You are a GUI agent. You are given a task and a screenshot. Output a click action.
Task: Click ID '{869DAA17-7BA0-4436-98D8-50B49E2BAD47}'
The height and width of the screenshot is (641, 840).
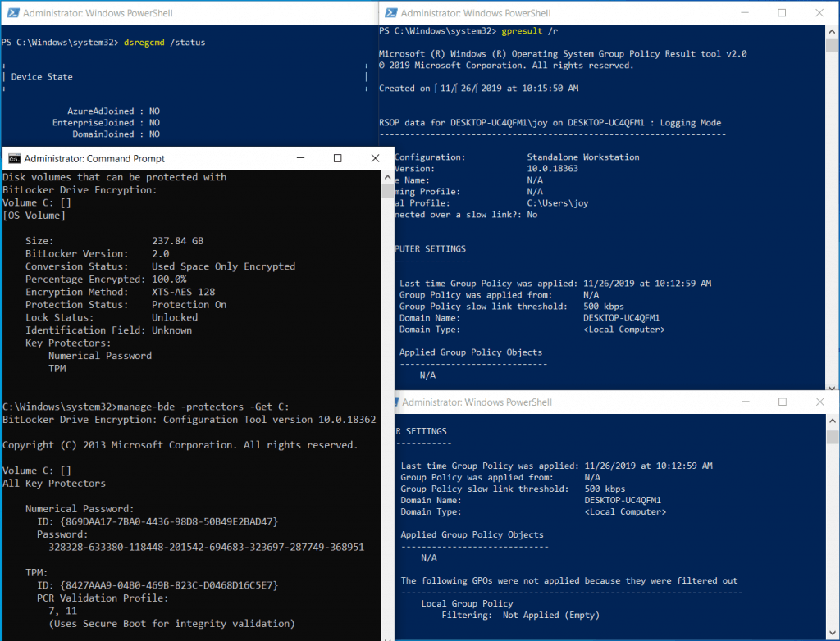(x=169, y=521)
